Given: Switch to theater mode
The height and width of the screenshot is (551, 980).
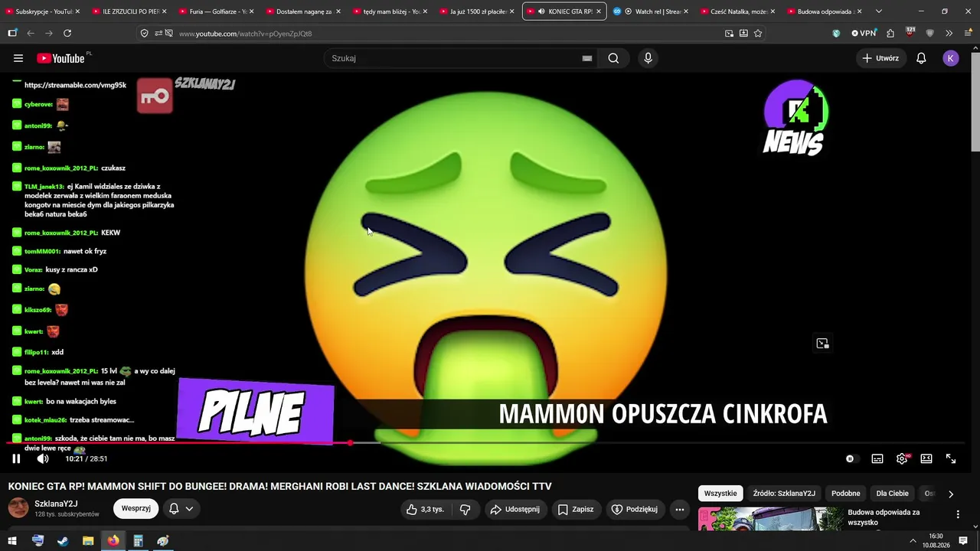Looking at the screenshot, I should (x=926, y=458).
